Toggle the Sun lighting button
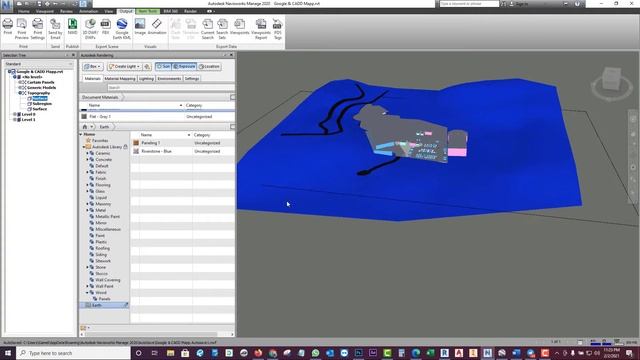This screenshot has height=360, width=640. coord(163,66)
